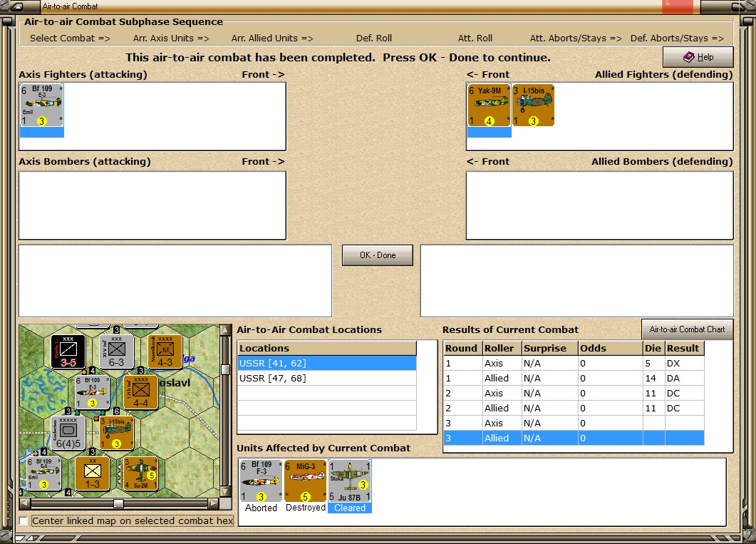Click the Round column header
Screen dimensions: 756x544
463,348
